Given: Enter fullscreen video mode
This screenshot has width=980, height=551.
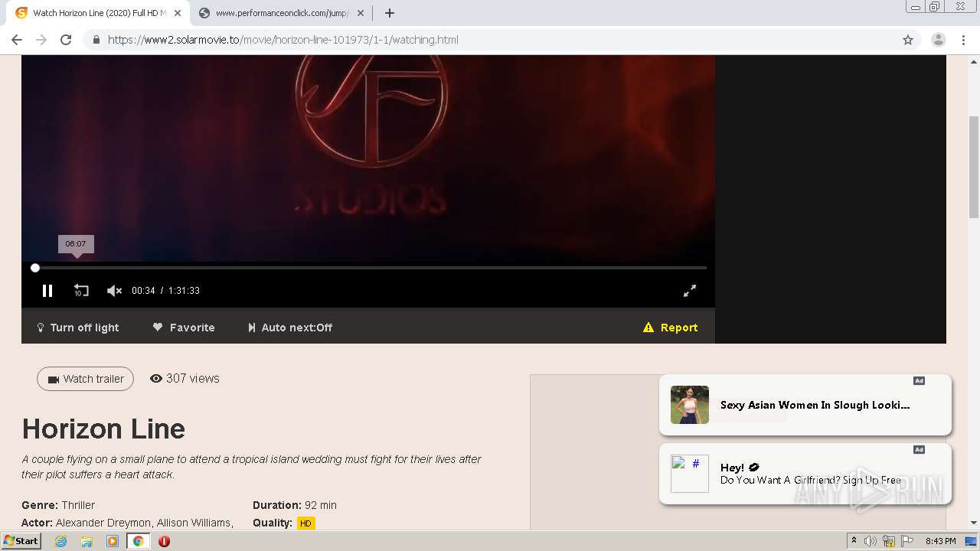Looking at the screenshot, I should (690, 291).
